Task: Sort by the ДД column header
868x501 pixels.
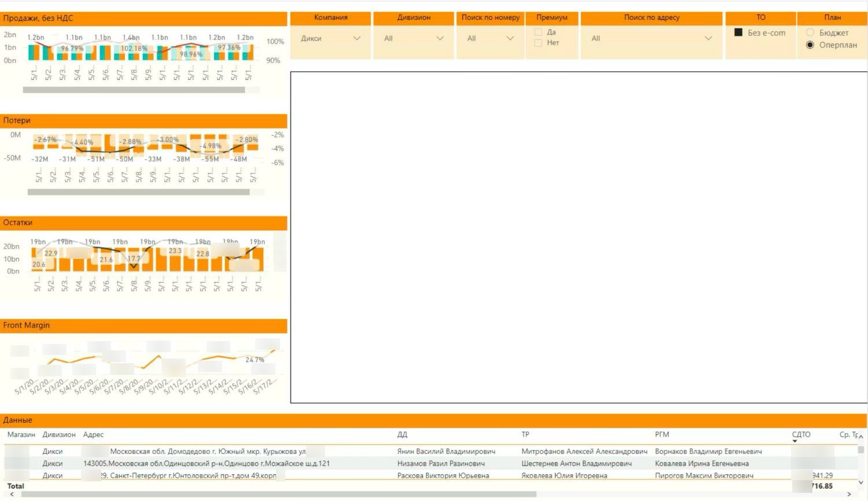Action: [x=402, y=434]
